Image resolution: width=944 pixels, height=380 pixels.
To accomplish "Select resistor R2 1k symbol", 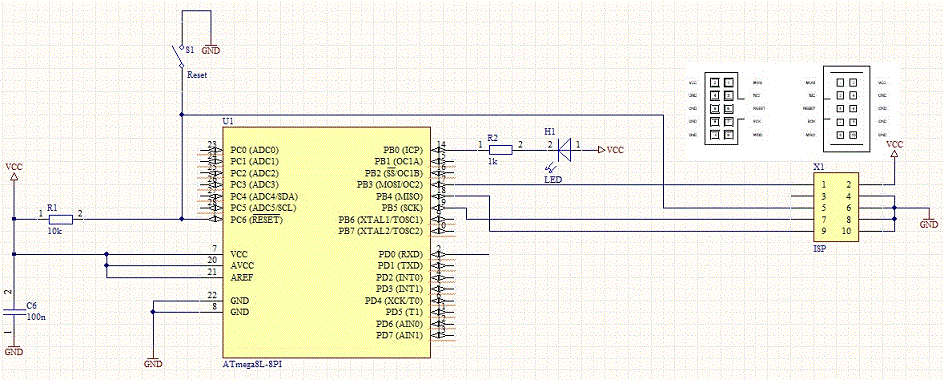I will 500,150.
